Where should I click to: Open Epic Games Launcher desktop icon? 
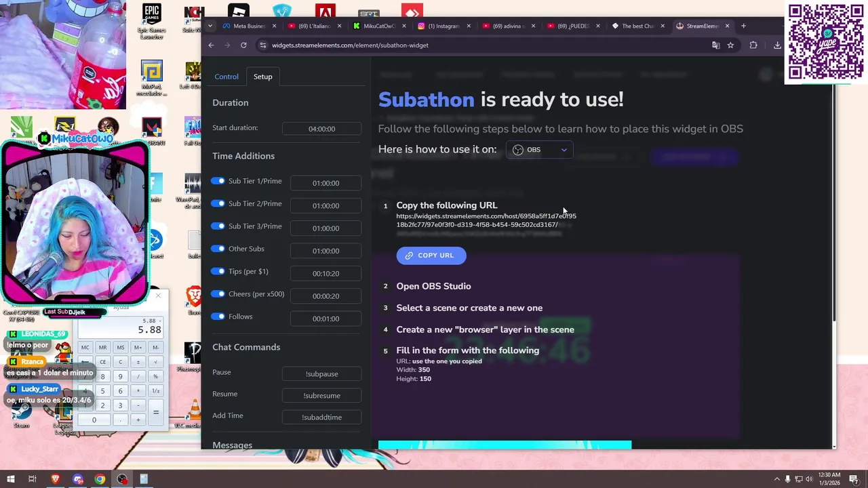151,22
